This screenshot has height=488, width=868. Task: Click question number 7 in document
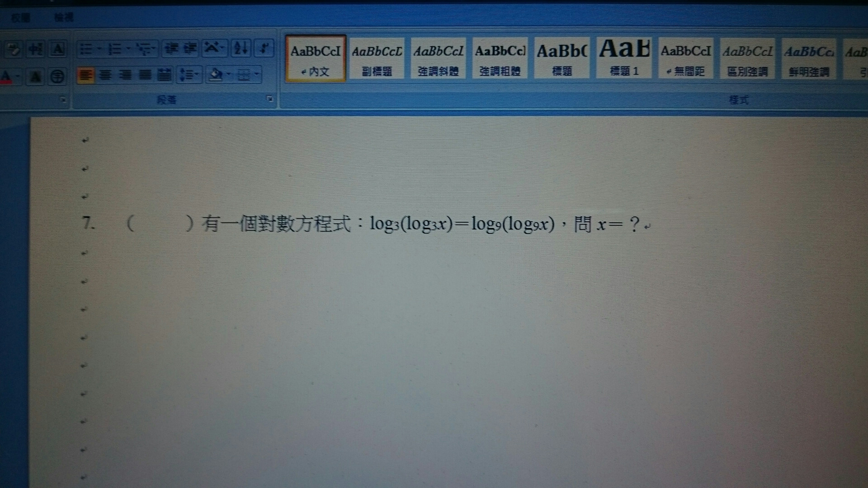[89, 223]
